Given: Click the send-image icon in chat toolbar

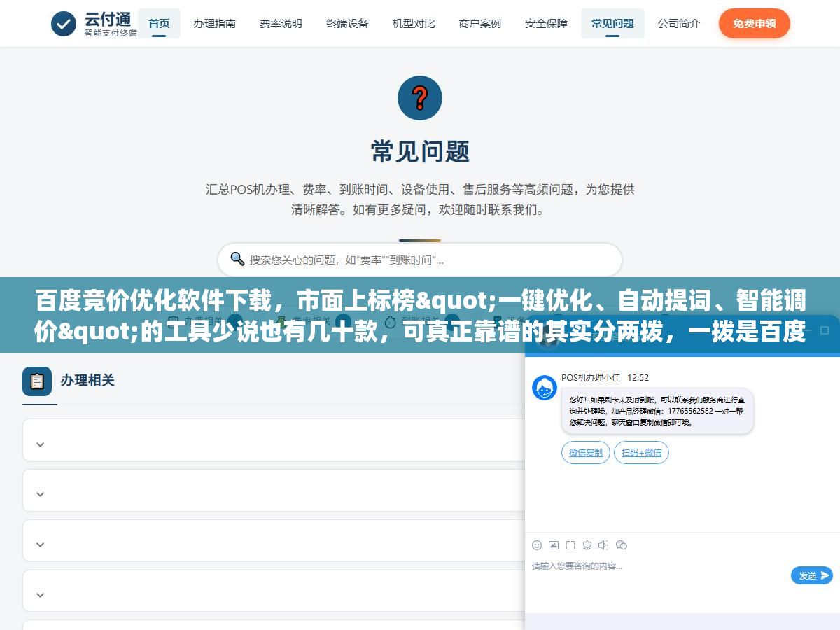Looking at the screenshot, I should pyautogui.click(x=554, y=545).
